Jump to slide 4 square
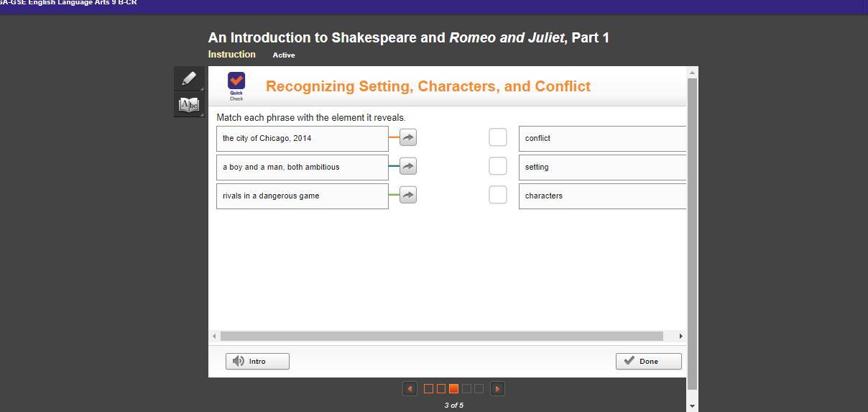The image size is (868, 412). tap(466, 388)
